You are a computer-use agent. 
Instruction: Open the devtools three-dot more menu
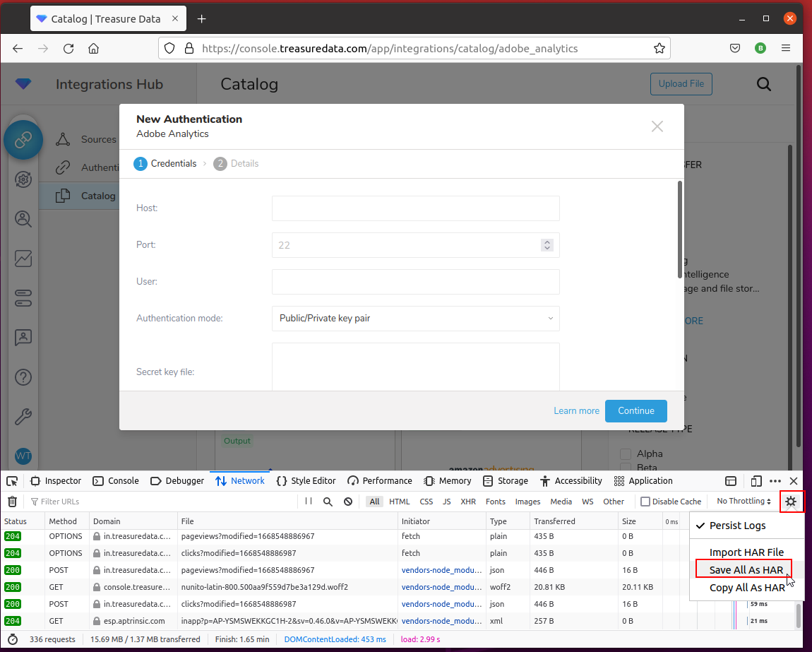tap(775, 481)
